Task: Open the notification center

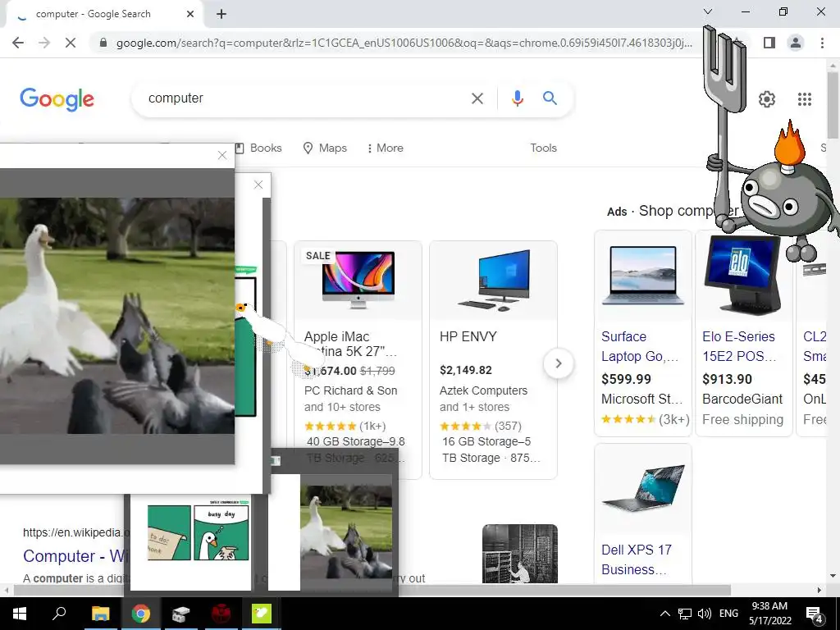Action: (x=815, y=614)
